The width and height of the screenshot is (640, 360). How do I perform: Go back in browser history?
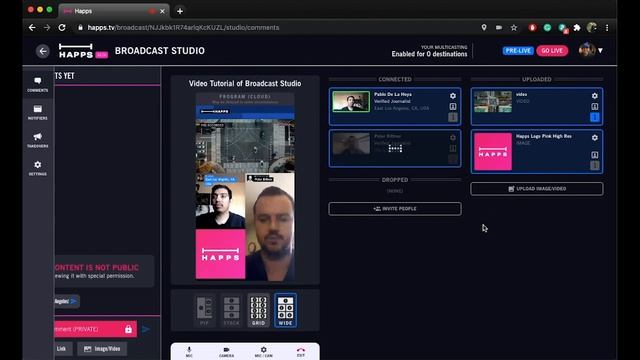tap(32, 27)
